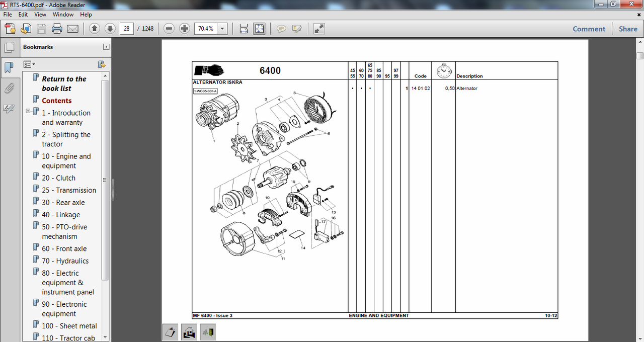644x342 pixels.
Task: Select the Fit One Full Page icon
Action: (x=259, y=29)
